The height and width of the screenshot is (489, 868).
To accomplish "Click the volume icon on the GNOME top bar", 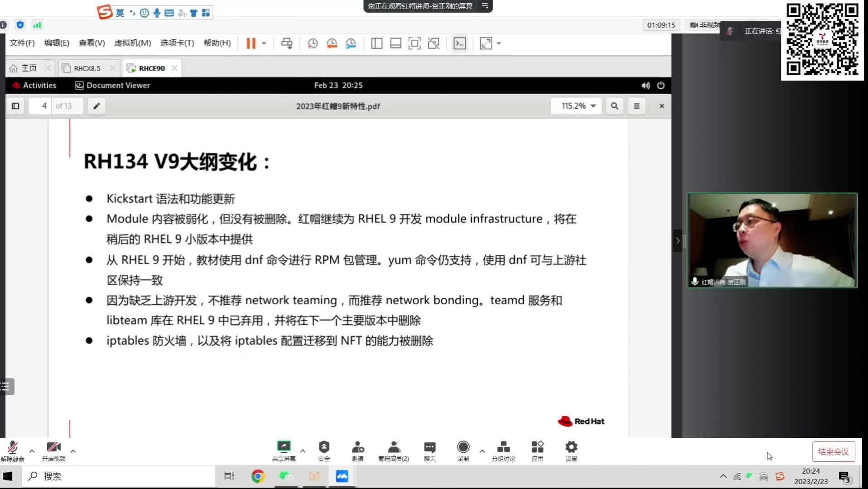I will click(645, 85).
